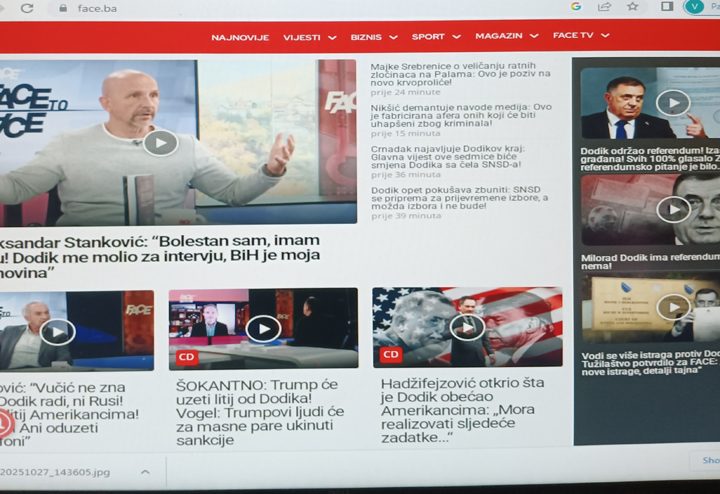Image resolution: width=720 pixels, height=494 pixels.
Task: Play sidebar video Vodi se više istraga
Action: pos(674,307)
